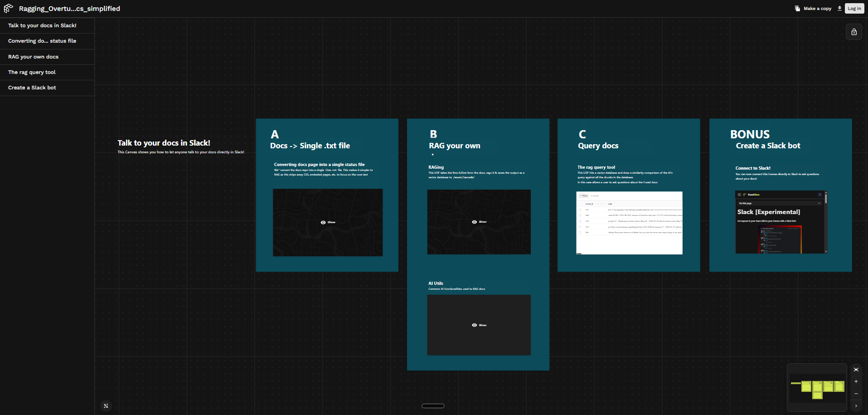Zoom out using the minus icon
This screenshot has width=868, height=415.
856,394
